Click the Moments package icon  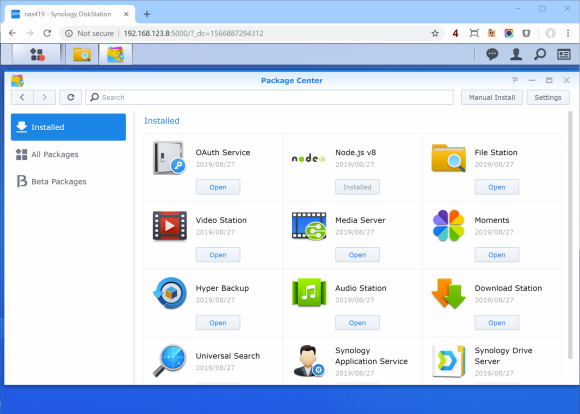[x=448, y=226]
